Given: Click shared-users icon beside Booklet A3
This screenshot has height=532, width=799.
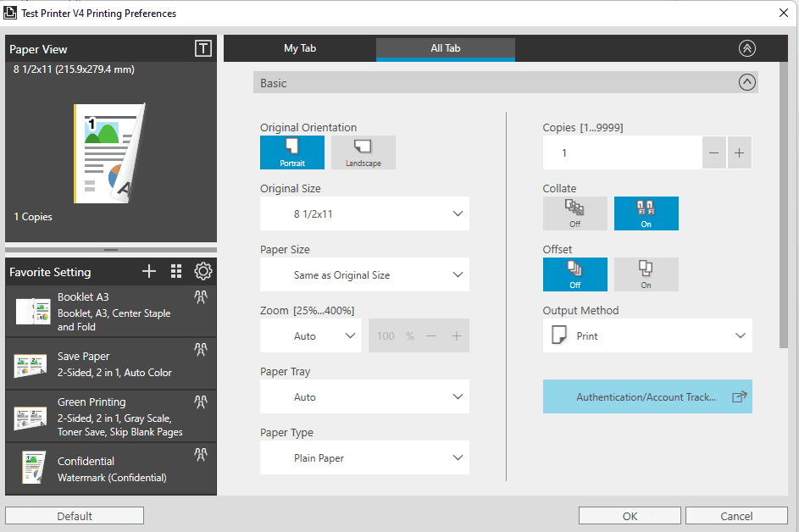Looking at the screenshot, I should [201, 297].
